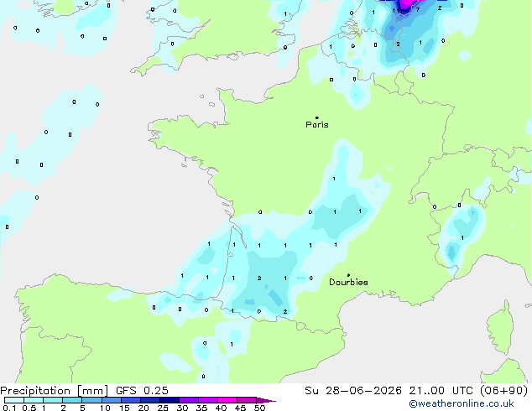Click the '10' legend scale value
Viewport: 532px width, 411px height.
105,408
